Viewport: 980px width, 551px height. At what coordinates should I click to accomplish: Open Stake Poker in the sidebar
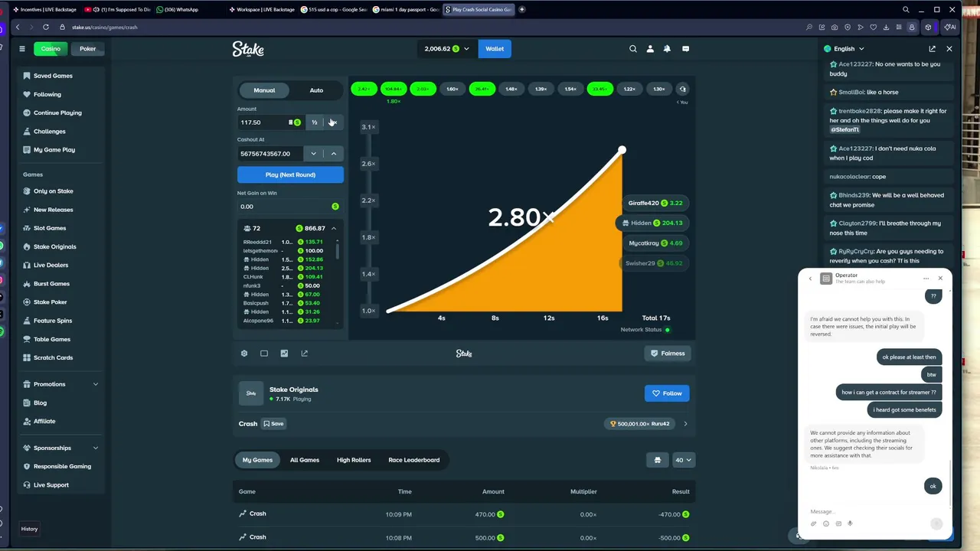coord(50,302)
